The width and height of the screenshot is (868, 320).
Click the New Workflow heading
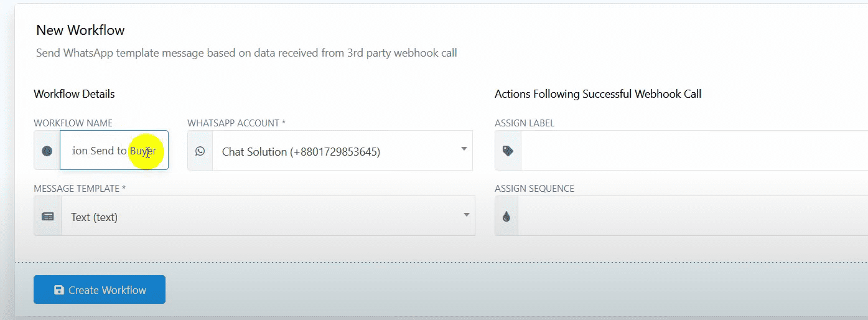(80, 30)
